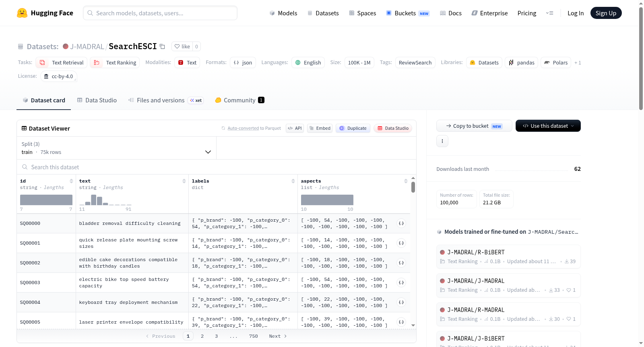Click the English language tag
The height and width of the screenshot is (347, 644).
point(308,62)
